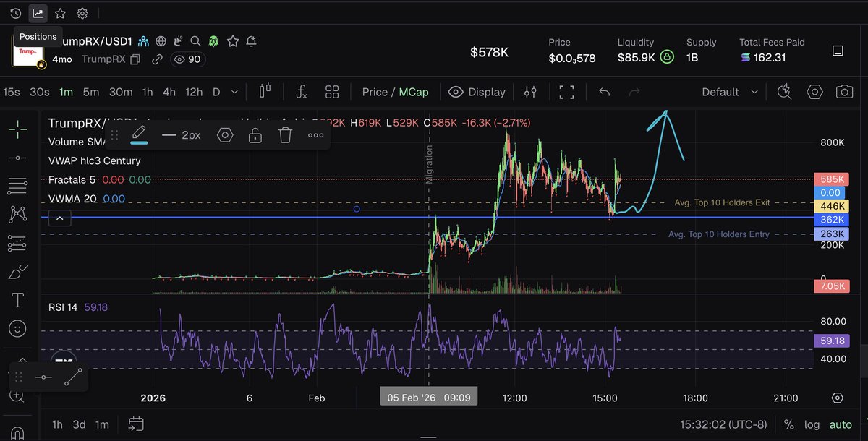
Task: Toggle the drawing lock icon
Action: [255, 135]
